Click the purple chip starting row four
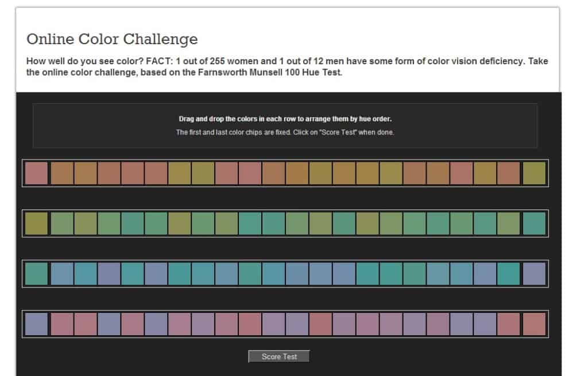This screenshot has width=588, height=376. point(36,324)
